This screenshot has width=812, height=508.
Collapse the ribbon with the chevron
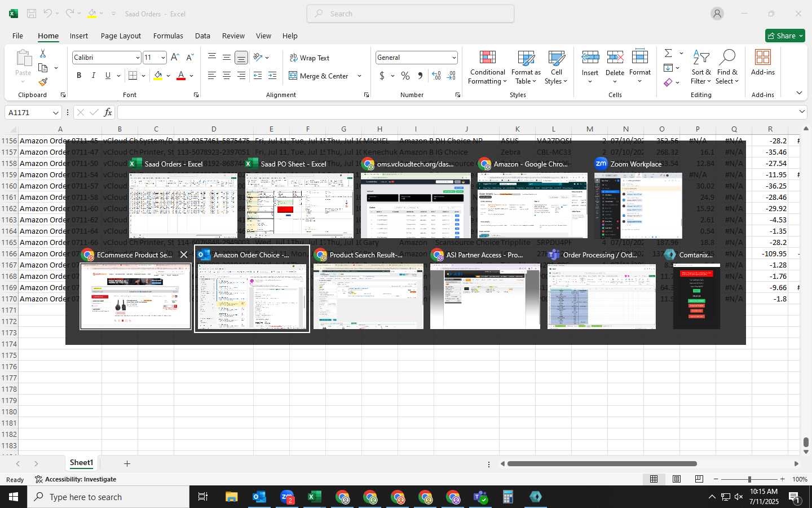[x=799, y=93]
